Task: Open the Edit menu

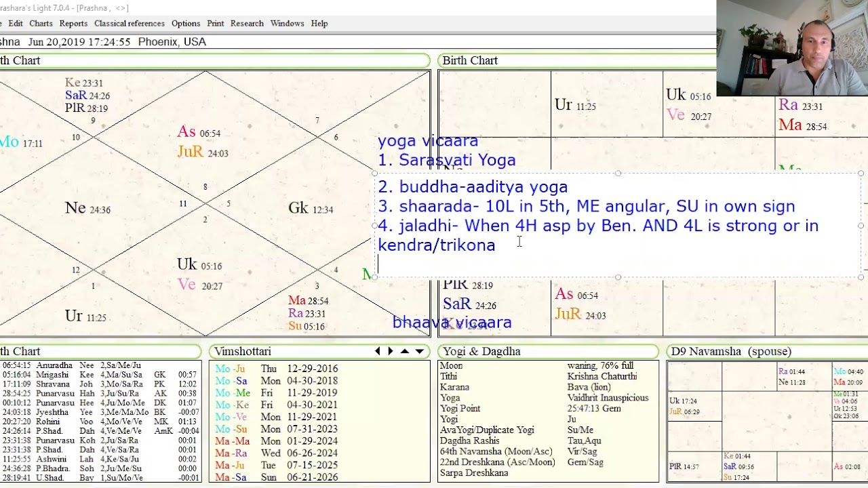Action: coord(16,23)
